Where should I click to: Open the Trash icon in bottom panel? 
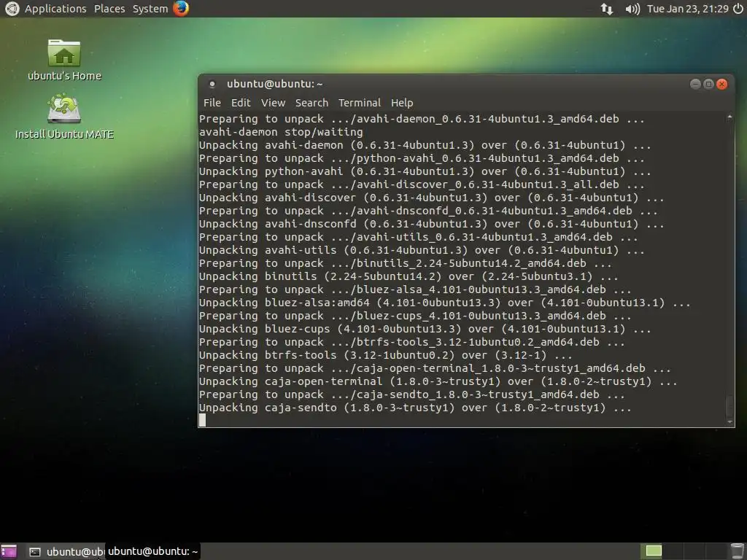[x=738, y=551]
